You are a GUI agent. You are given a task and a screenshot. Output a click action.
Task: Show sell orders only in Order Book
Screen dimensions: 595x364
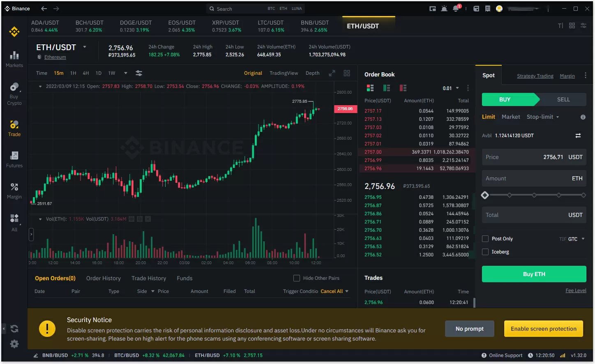coord(403,88)
